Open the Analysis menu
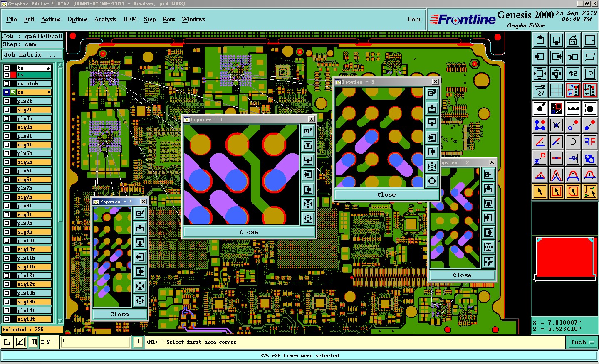Screen dimensions: 599x364 pos(105,19)
